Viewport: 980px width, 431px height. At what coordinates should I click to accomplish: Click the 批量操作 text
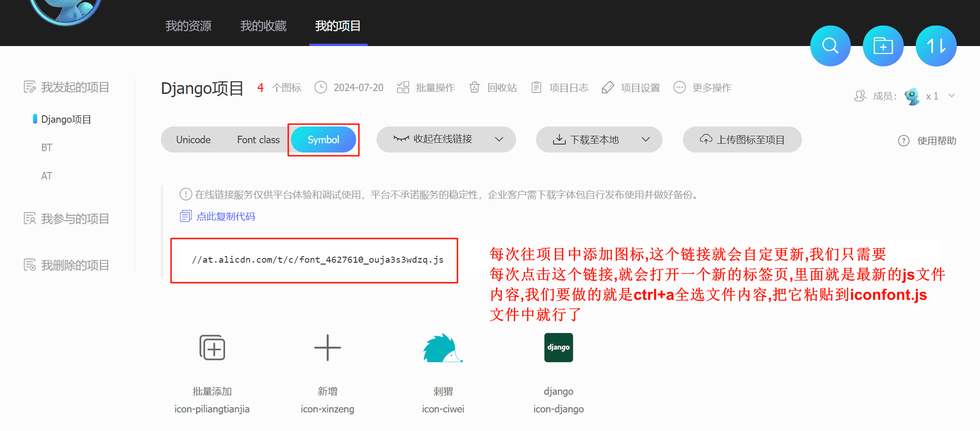(435, 87)
